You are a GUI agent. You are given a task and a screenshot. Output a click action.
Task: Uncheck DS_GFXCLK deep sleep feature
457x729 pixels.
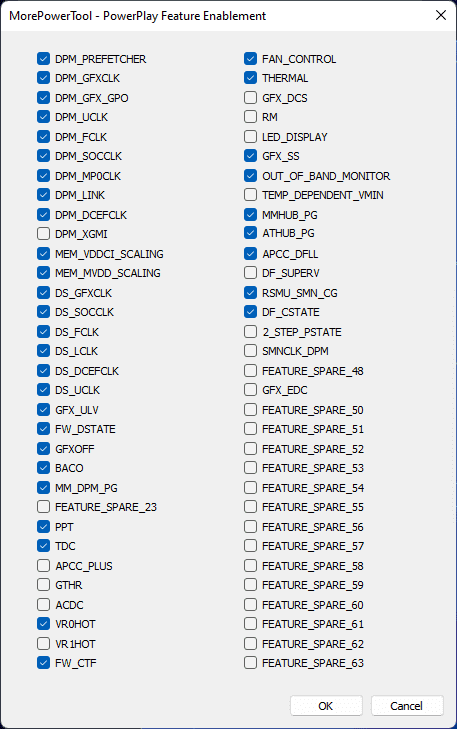(43, 292)
